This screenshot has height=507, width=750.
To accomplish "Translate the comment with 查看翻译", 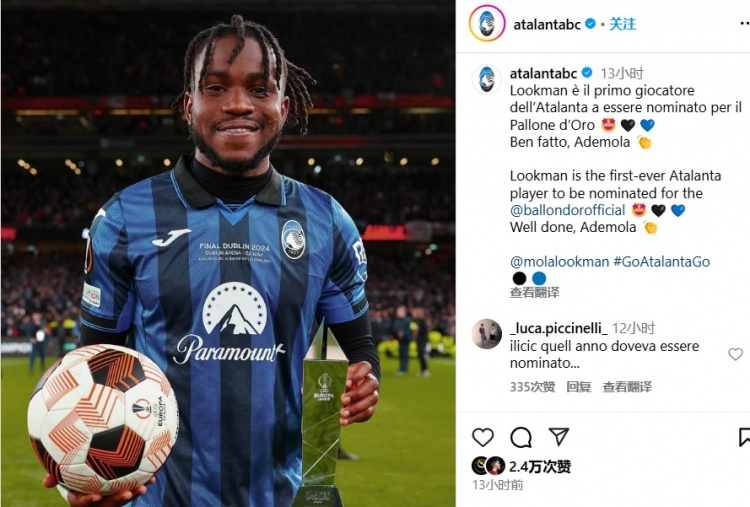I will pyautogui.click(x=627, y=386).
